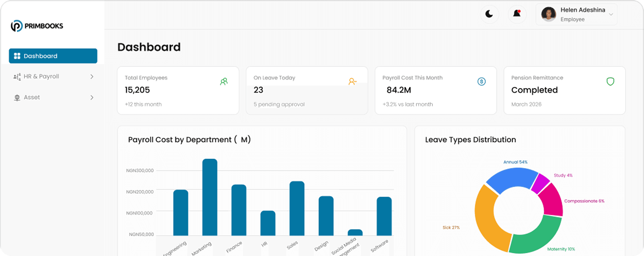Click the Asset sidebar icon
The height and width of the screenshot is (256, 644).
[17, 98]
